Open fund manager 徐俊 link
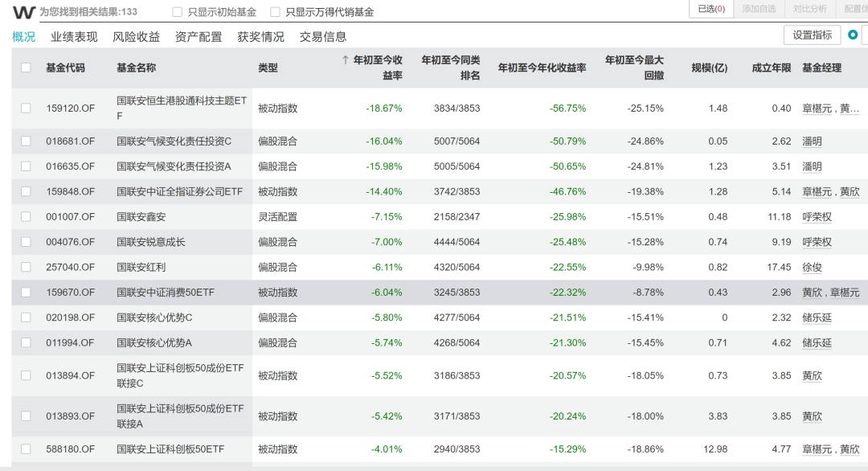868x471 pixels. (x=812, y=267)
